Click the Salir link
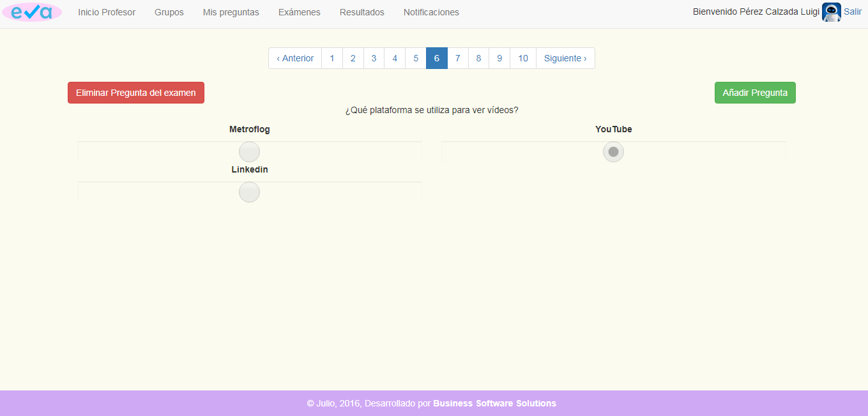 point(853,12)
